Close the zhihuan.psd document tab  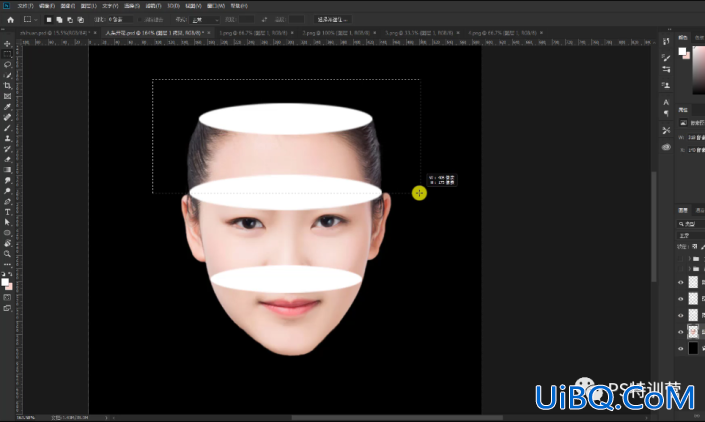pos(95,33)
